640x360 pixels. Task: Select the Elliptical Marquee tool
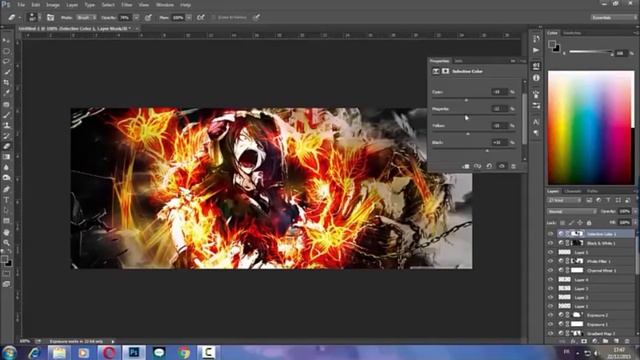coord(6,51)
